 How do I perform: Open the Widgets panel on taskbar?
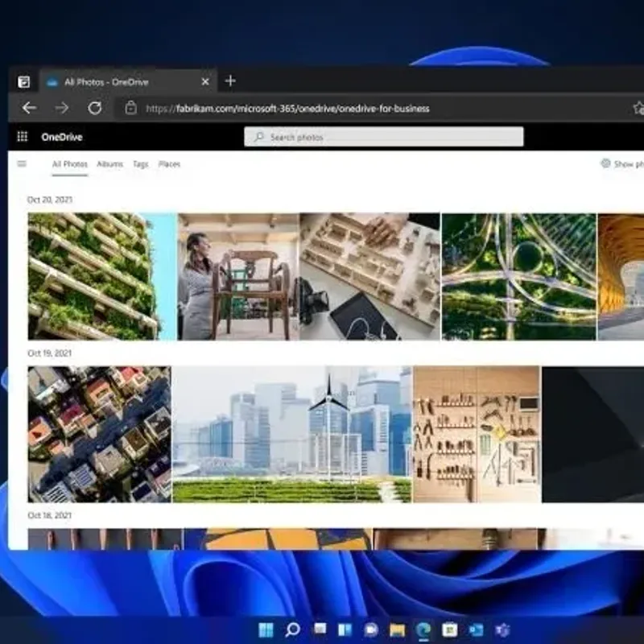point(345,630)
